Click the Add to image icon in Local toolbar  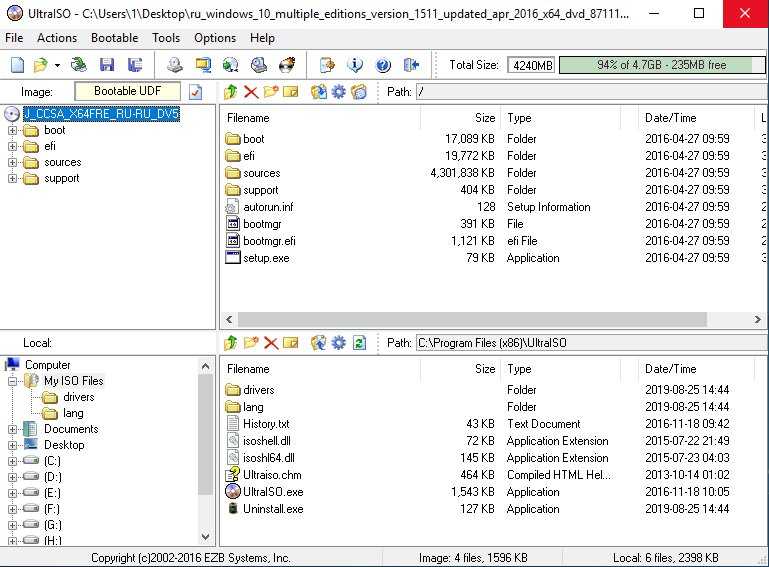click(x=319, y=342)
